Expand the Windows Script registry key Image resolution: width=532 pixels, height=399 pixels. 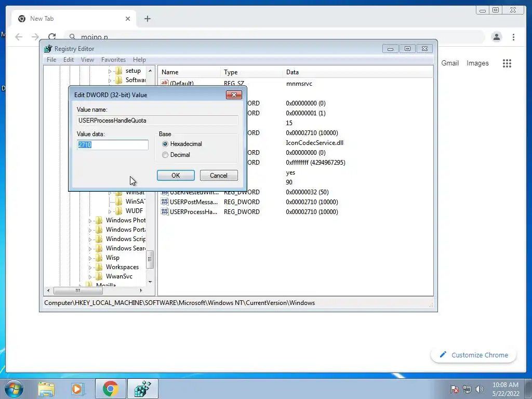90,240
